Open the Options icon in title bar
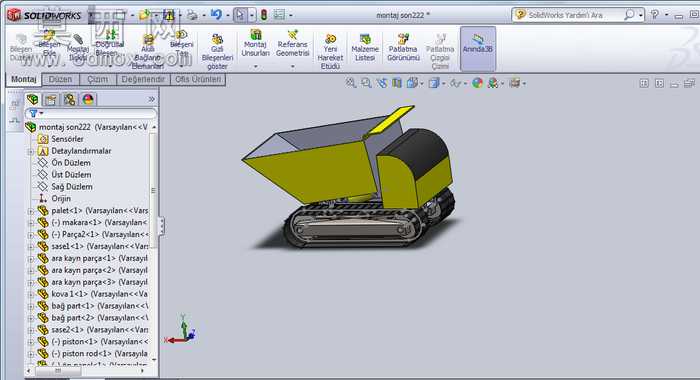This screenshot has height=380, width=700. tap(279, 15)
